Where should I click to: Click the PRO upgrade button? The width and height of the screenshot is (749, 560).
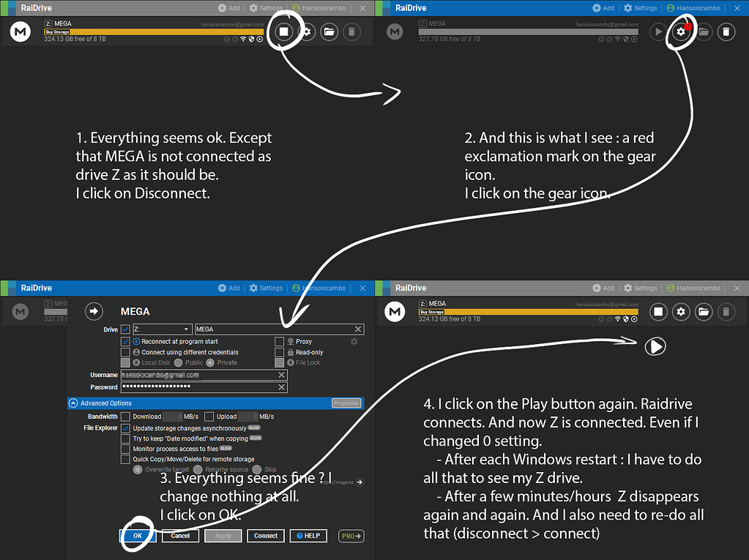pyautogui.click(x=351, y=536)
